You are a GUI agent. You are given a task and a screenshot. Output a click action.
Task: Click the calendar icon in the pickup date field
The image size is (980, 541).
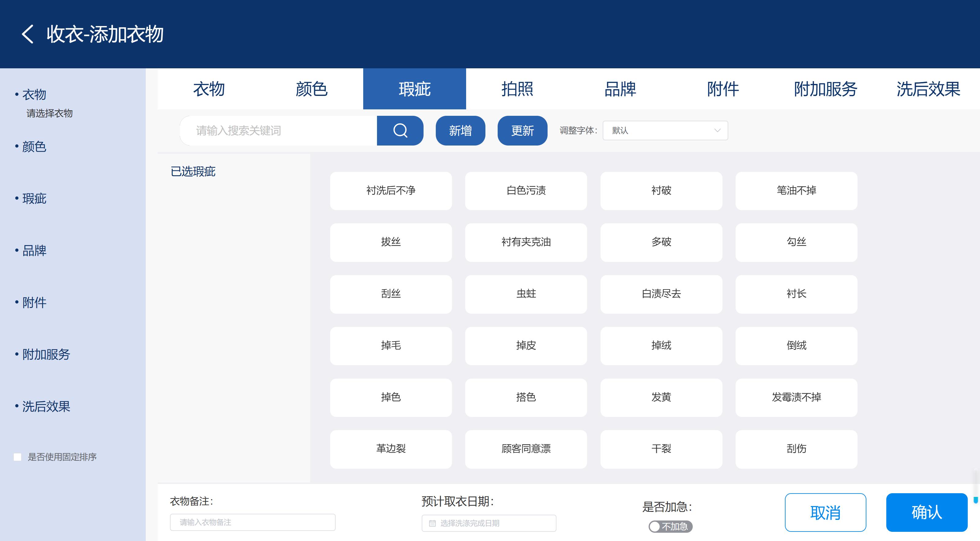432,524
